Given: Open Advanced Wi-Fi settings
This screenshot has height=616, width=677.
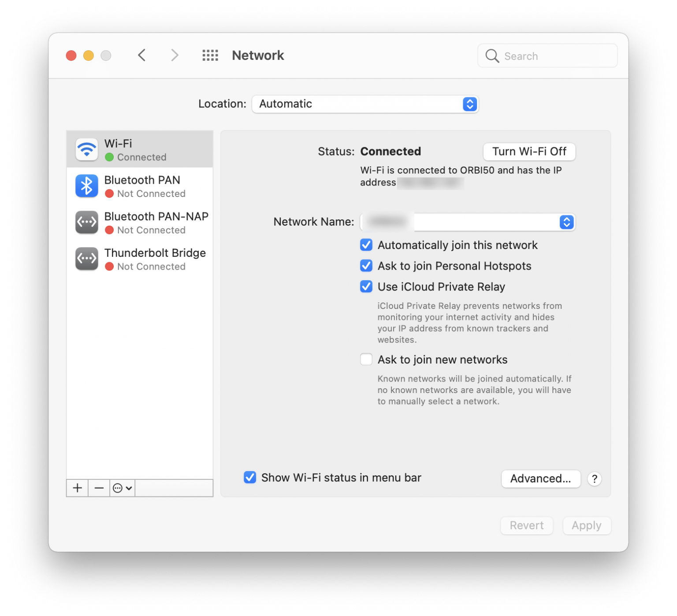Looking at the screenshot, I should coord(541,479).
